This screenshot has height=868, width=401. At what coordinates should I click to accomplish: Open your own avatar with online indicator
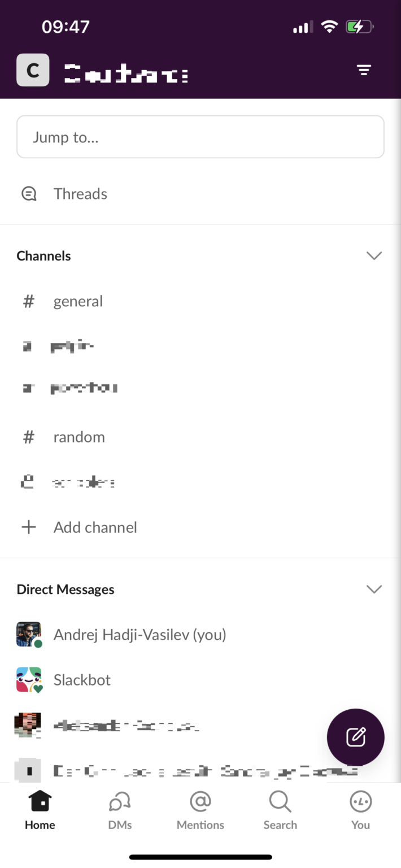[28, 635]
